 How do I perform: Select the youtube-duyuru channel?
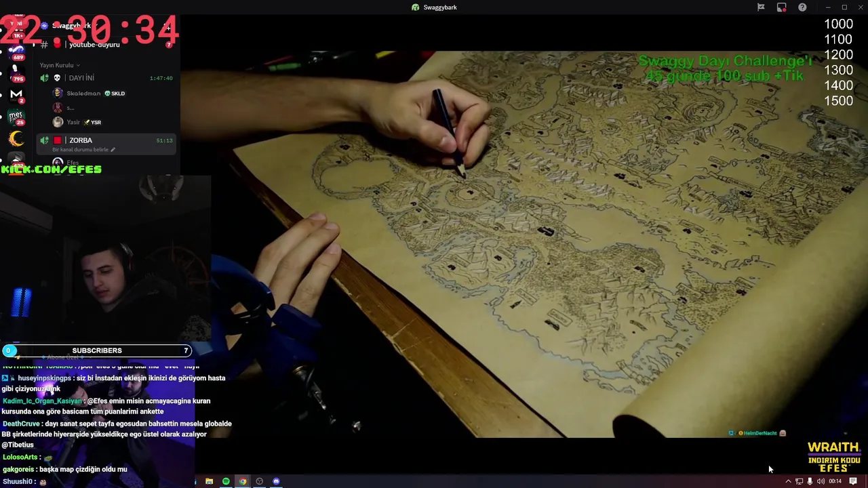94,45
